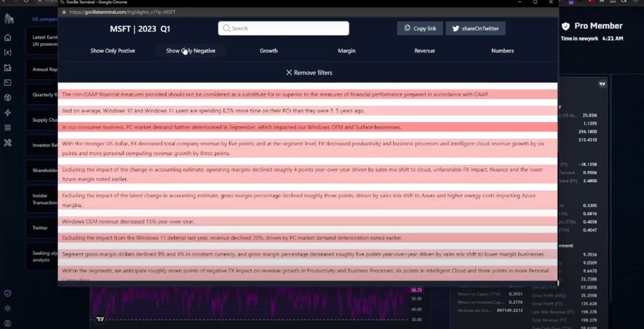Image resolution: width=644 pixels, height=329 pixels.
Task: Open Shareholders menu in background window
Action: pyautogui.click(x=42, y=170)
